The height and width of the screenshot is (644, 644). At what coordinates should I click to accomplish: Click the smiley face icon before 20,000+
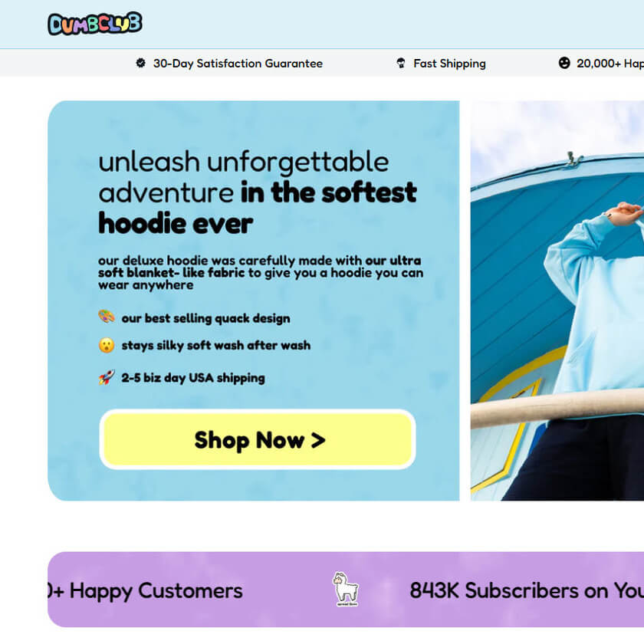[564, 63]
